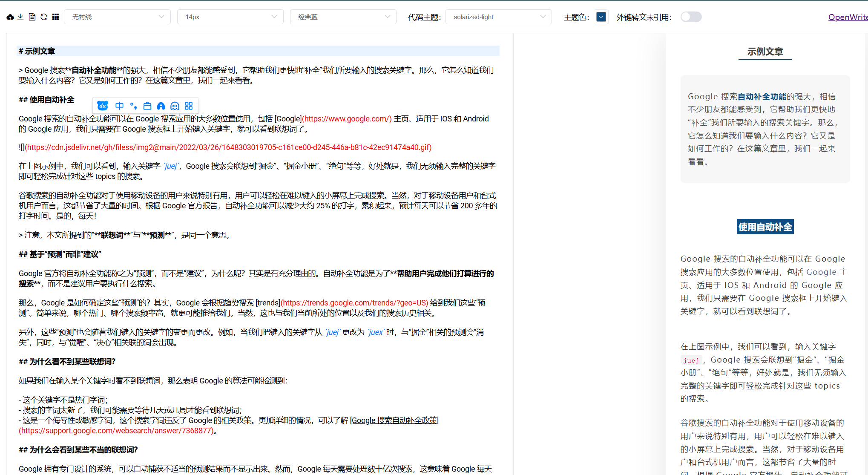The height and width of the screenshot is (475, 868).
Task: Click the '## 使用自动补全' line in editor
Action: (46, 100)
